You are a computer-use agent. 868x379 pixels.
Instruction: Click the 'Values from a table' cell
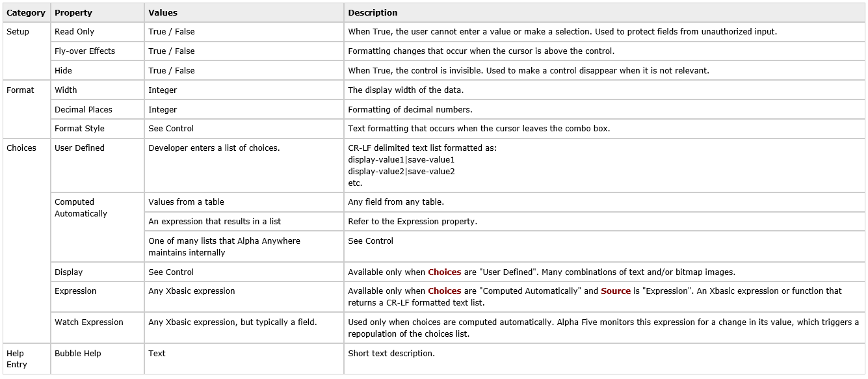click(x=244, y=202)
